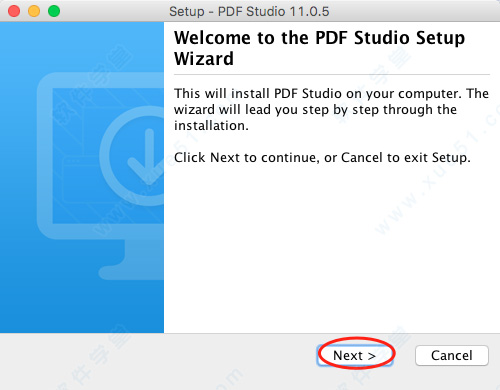Screen dimensions: 500x390
Task: Click the word Wizard in the heading
Action: coord(204,59)
